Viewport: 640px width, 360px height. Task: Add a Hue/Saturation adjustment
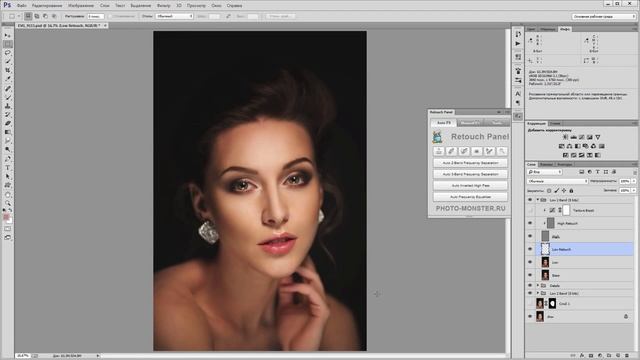click(562, 146)
